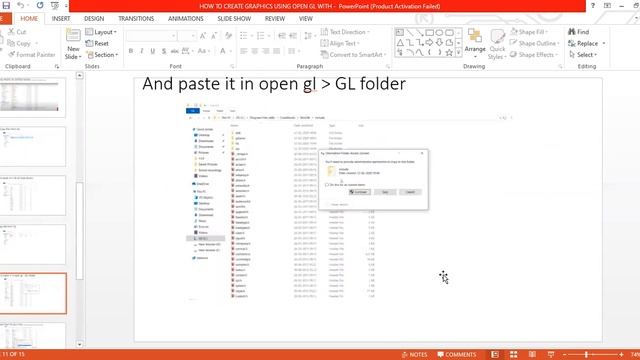Viewport: 640px width, 360px height.
Task: Select the triangle shape in gallery
Action: coord(400,42)
